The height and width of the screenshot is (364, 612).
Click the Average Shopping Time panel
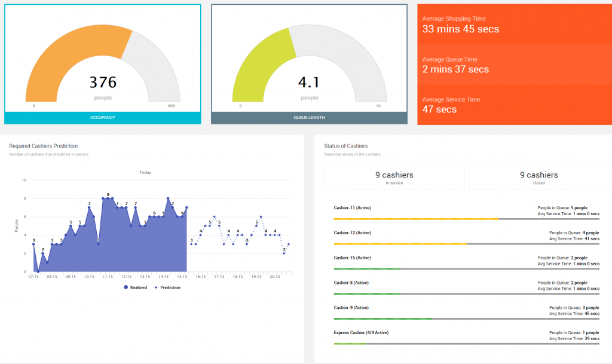click(x=514, y=24)
